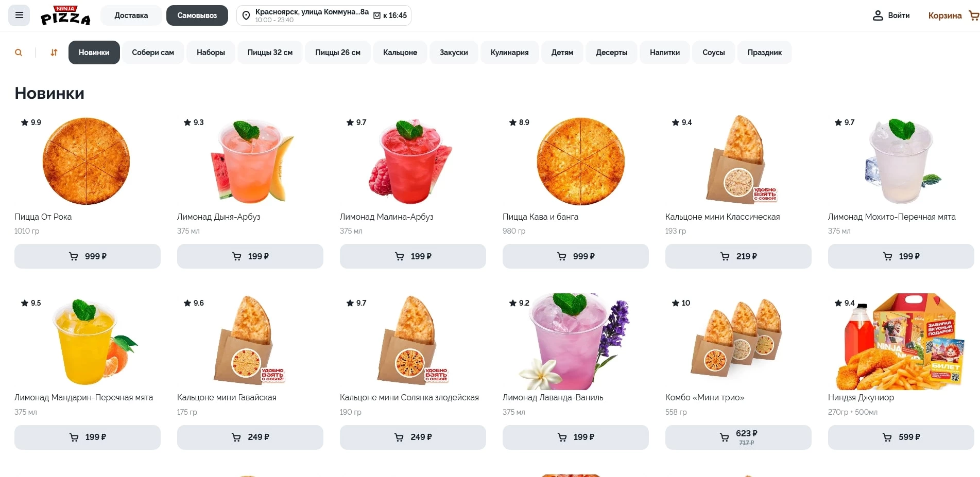
Task: Open the hamburger menu
Action: click(x=19, y=15)
